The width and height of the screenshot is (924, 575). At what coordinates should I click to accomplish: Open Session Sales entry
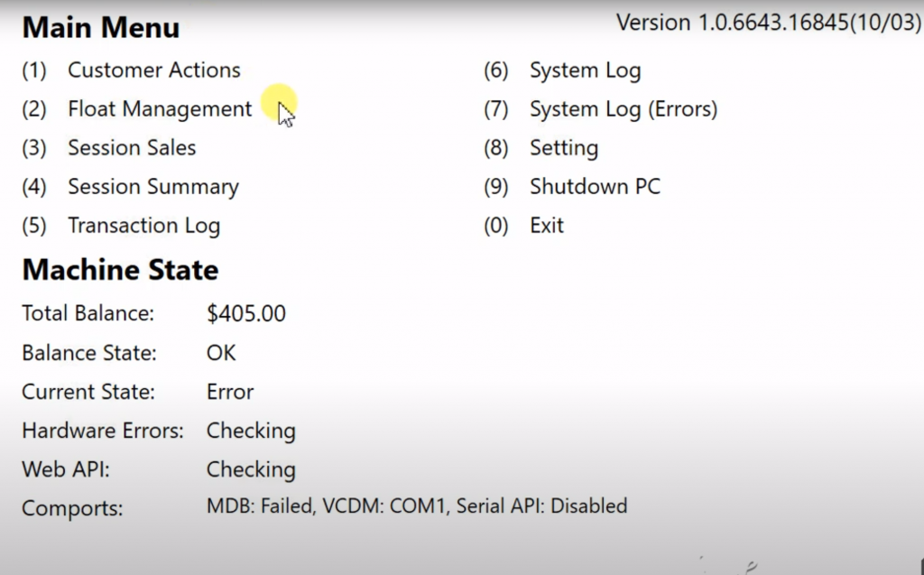click(132, 148)
